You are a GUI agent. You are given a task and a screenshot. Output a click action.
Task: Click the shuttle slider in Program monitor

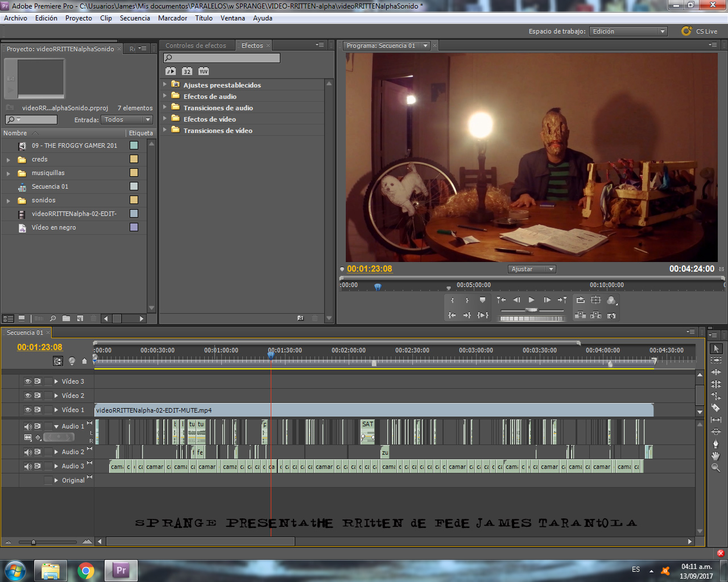pos(531,310)
